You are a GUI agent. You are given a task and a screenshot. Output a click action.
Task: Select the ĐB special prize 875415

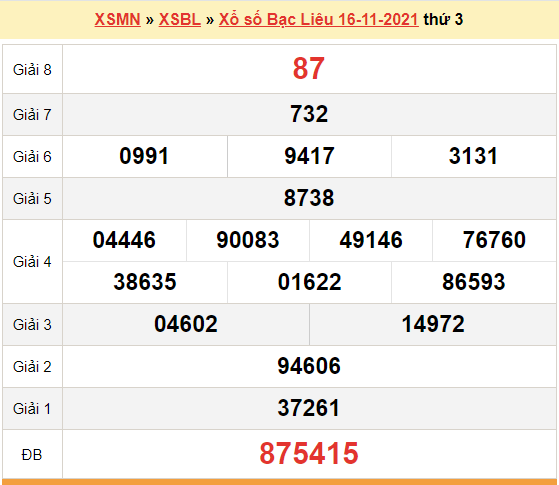[x=309, y=454]
